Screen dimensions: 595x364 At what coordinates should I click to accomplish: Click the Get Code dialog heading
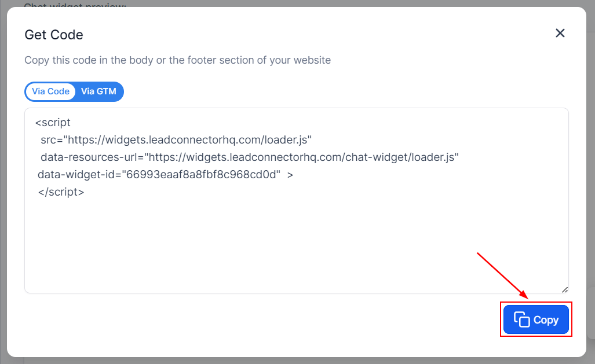(54, 35)
